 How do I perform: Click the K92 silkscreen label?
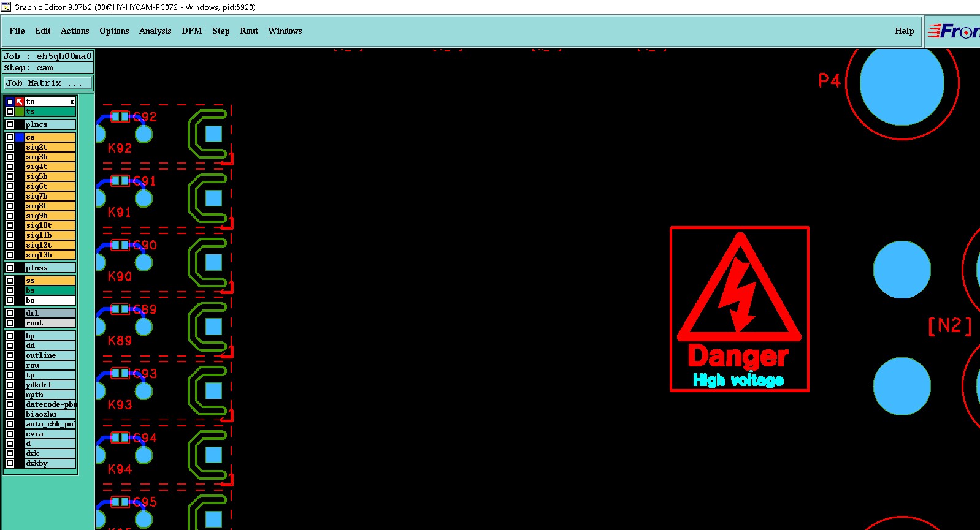tap(120, 148)
